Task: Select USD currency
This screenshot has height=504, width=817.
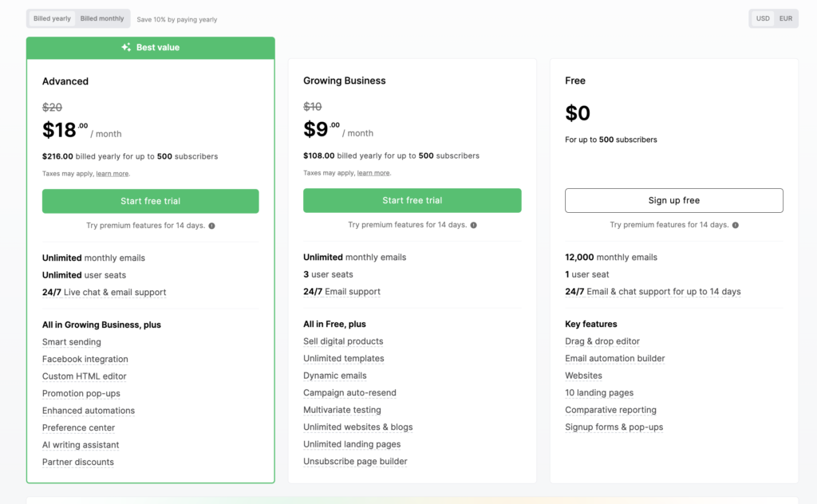Action: (x=763, y=18)
